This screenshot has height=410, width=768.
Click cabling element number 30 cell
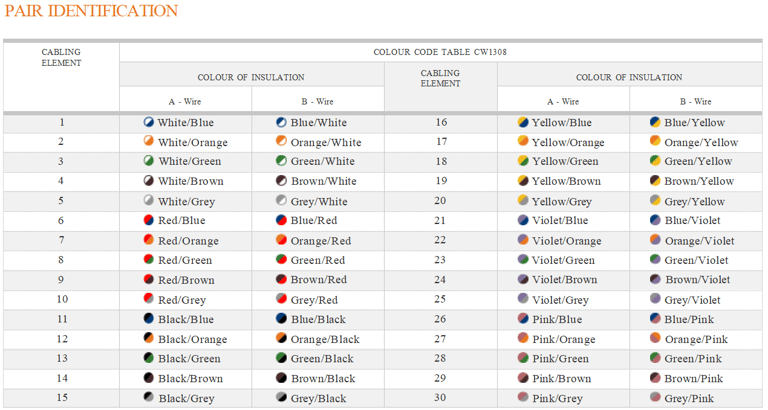point(441,398)
